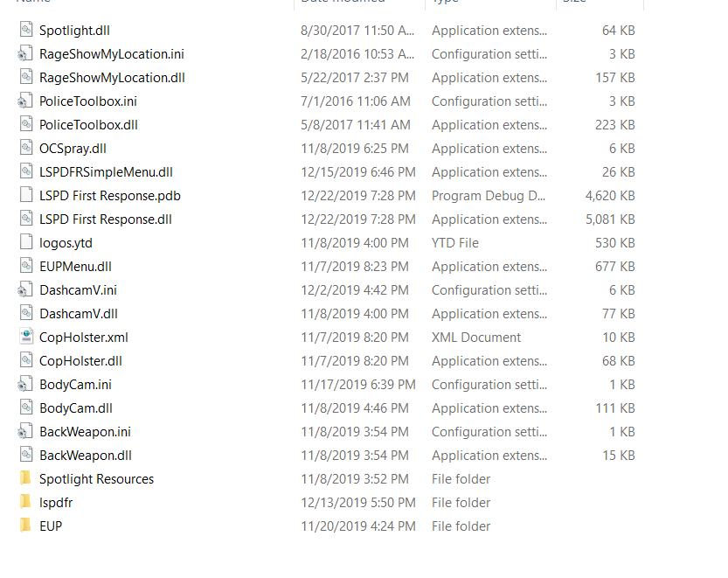The image size is (728, 578).
Task: Click the Spotlight Resources folder icon
Action: [x=24, y=478]
